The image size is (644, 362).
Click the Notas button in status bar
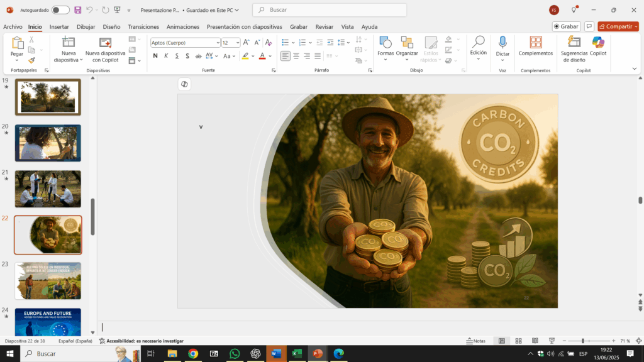(475, 341)
